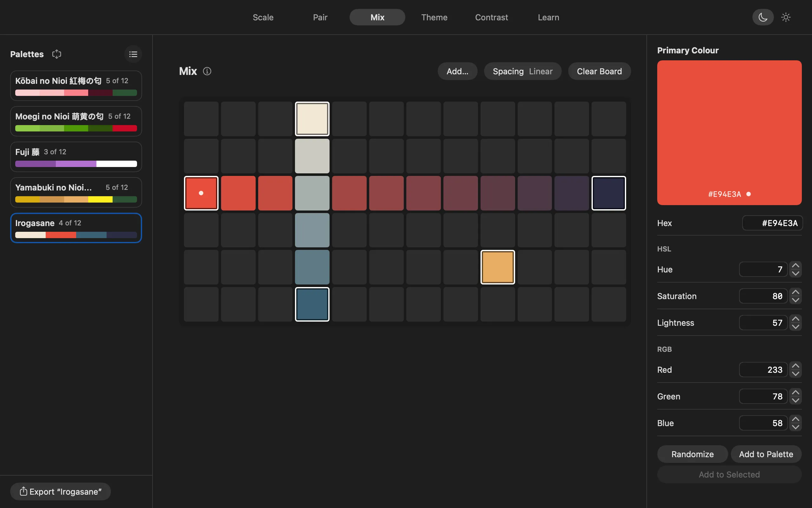Click the Clear Board button
The image size is (812, 508).
click(x=599, y=71)
